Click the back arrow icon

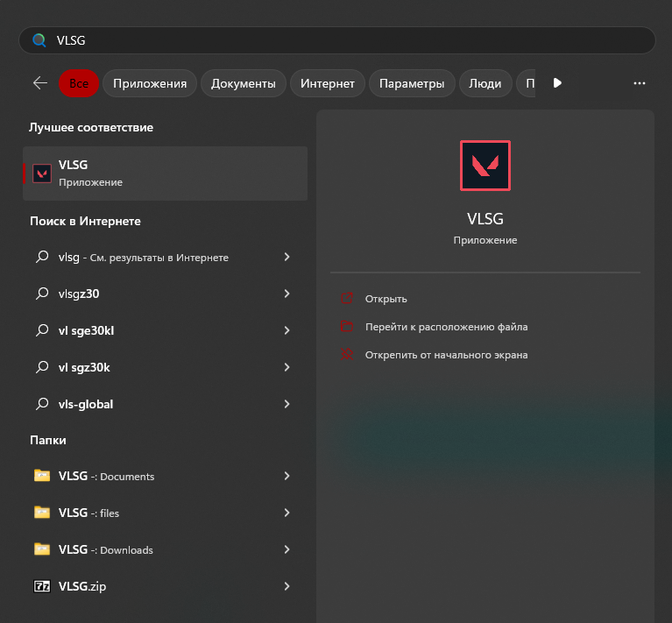pyautogui.click(x=40, y=83)
